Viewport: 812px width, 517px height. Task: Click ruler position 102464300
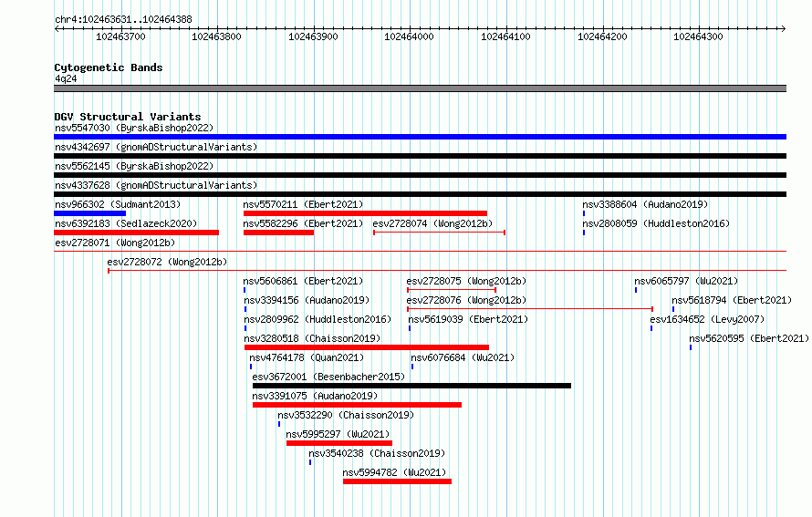click(698, 36)
